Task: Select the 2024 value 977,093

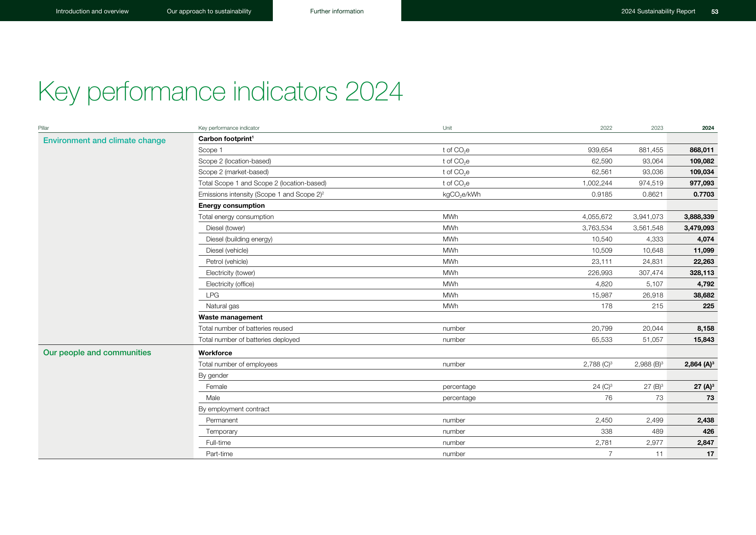Action: pyautogui.click(x=702, y=183)
